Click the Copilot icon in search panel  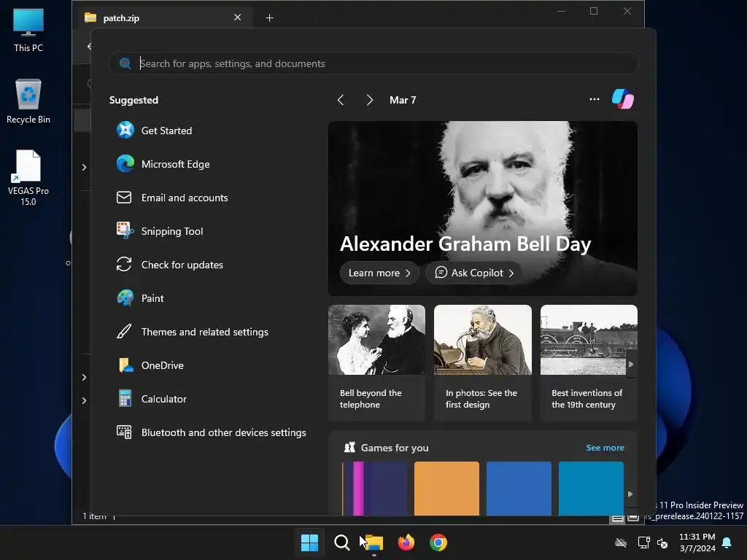tap(623, 99)
